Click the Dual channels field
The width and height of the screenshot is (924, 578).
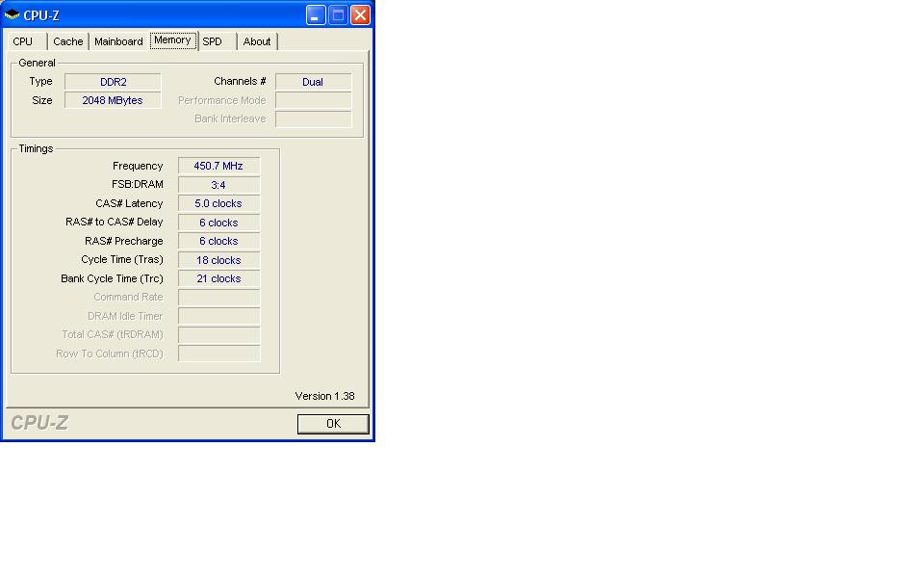(313, 81)
